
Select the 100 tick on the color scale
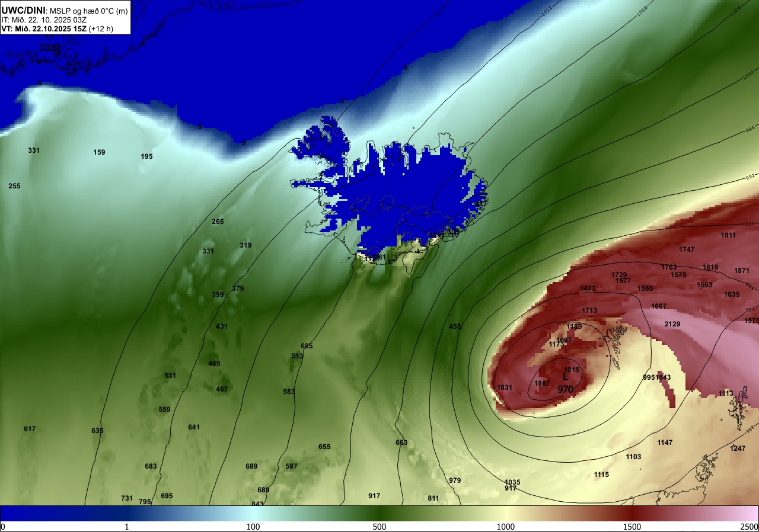[253, 527]
